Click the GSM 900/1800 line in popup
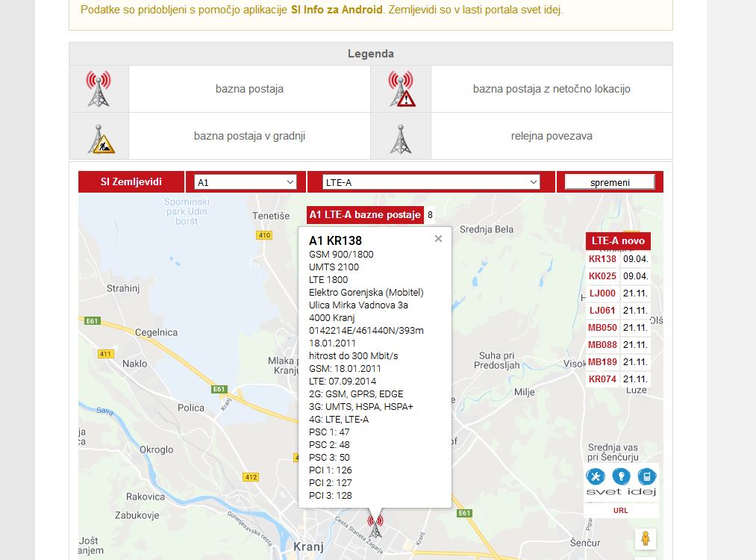The height and width of the screenshot is (560, 756). (341, 254)
